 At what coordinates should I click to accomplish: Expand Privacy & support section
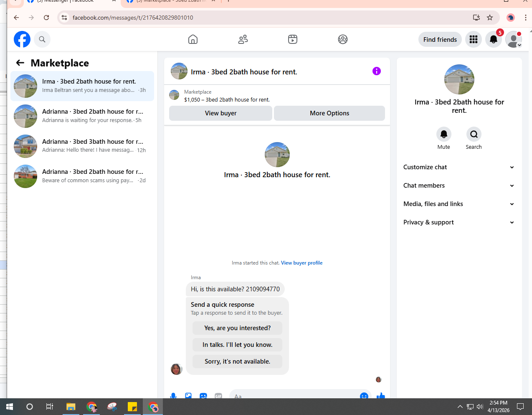click(x=459, y=222)
